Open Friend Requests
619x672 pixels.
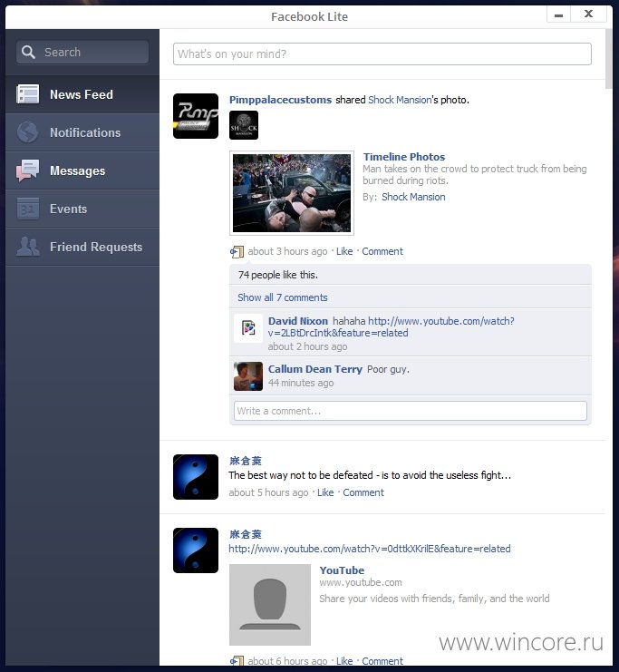click(82, 247)
